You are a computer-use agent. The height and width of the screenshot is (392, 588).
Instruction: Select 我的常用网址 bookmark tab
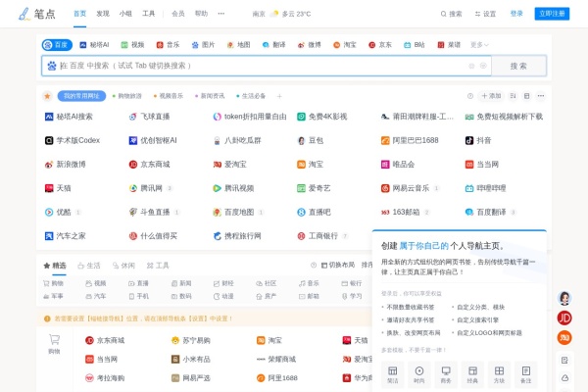pyautogui.click(x=81, y=96)
